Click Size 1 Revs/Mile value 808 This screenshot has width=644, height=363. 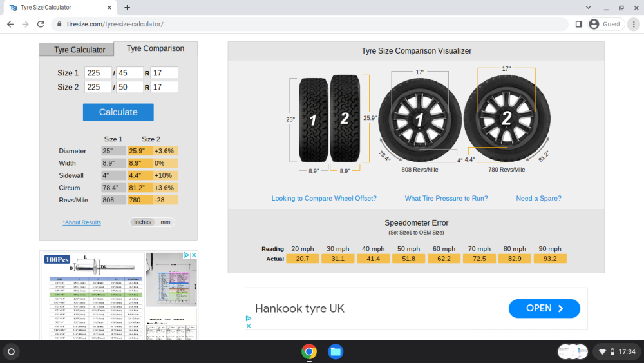tap(114, 201)
